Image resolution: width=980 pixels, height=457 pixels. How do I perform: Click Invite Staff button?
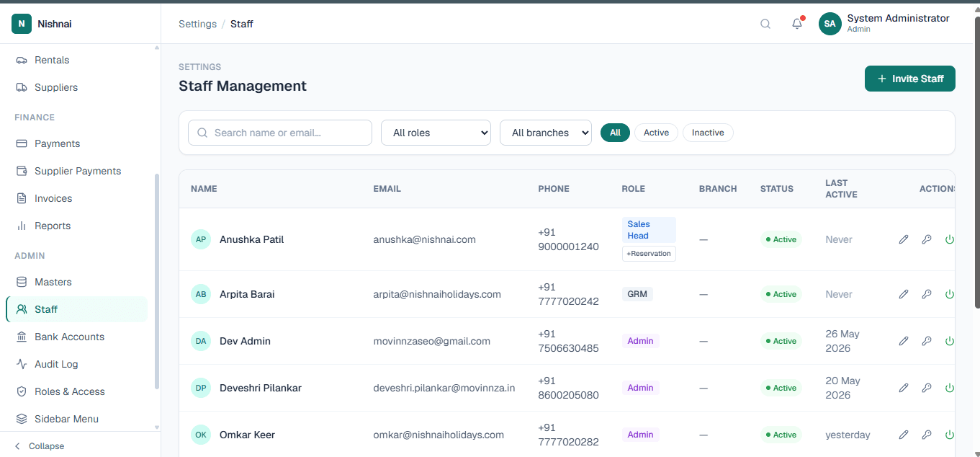(910, 79)
